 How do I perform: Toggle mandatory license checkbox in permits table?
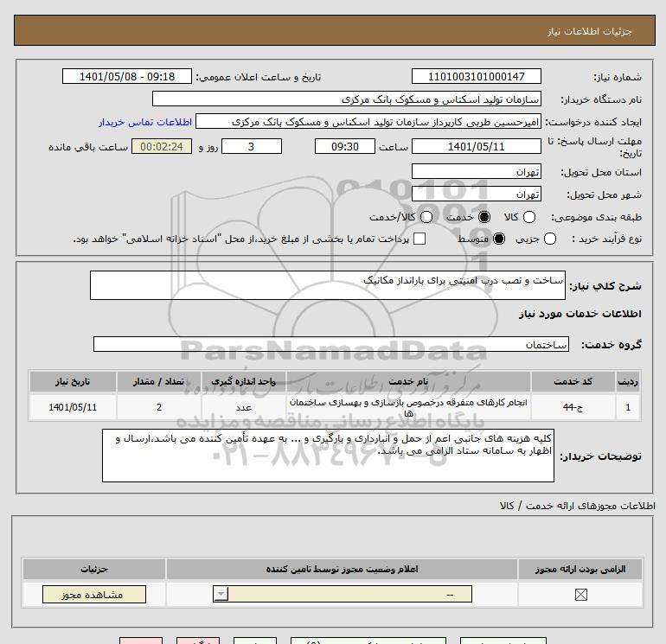click(580, 595)
